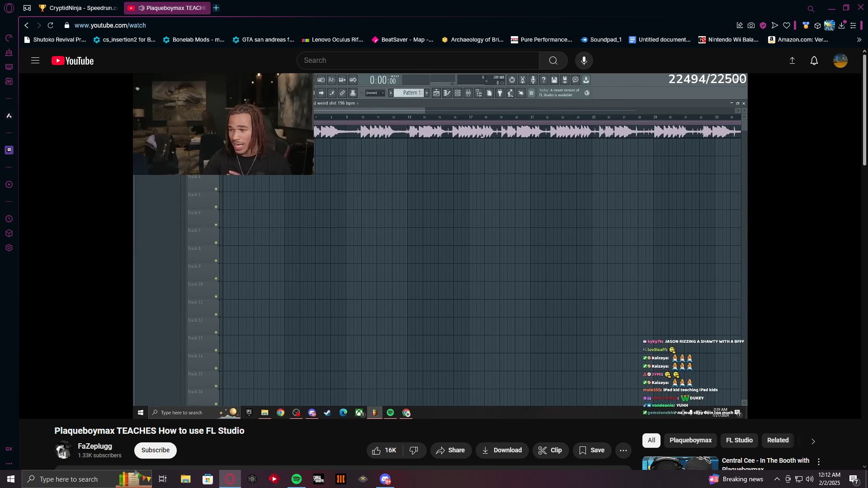Screen dimensions: 868x488
Task: Click the Share button
Action: click(x=450, y=450)
